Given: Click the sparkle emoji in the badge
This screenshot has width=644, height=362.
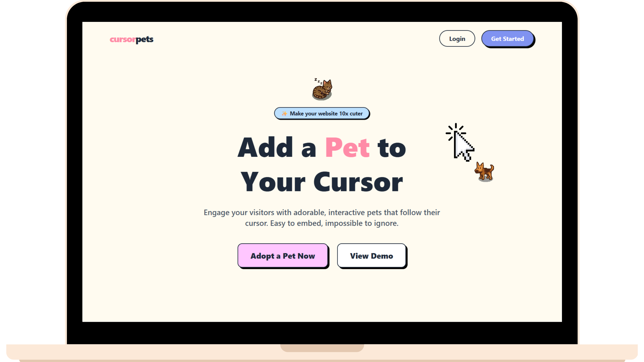Looking at the screenshot, I should (x=284, y=113).
